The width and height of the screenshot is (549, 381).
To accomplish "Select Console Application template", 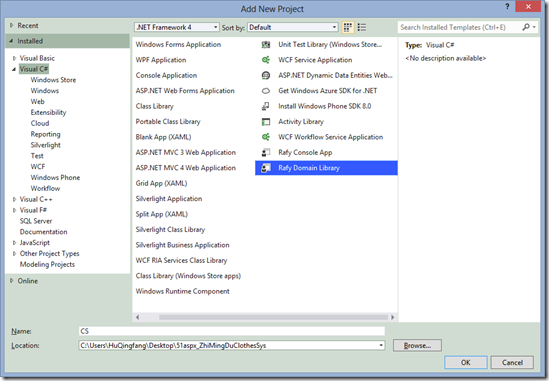I will tap(166, 75).
